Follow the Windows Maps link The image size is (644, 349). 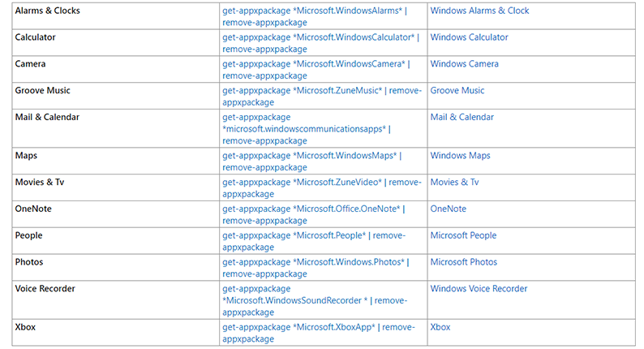coord(460,156)
